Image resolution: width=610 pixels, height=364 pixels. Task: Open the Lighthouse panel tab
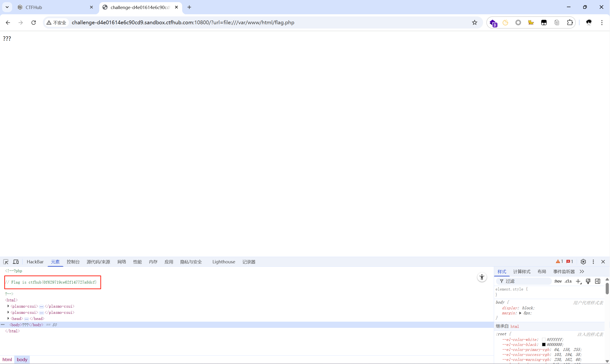(224, 262)
